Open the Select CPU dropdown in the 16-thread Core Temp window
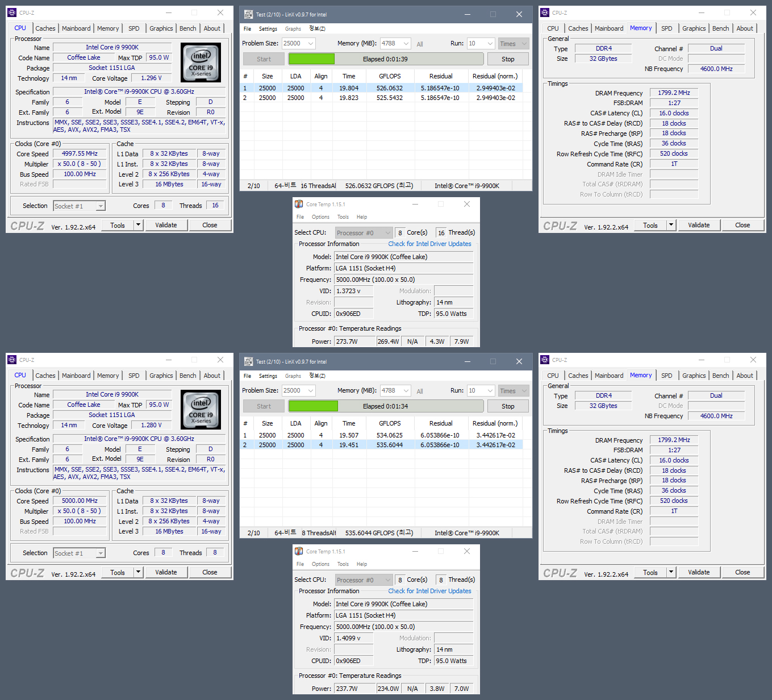The height and width of the screenshot is (700, 772). [x=364, y=233]
